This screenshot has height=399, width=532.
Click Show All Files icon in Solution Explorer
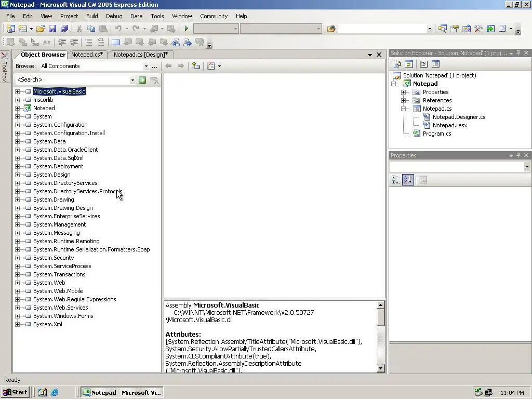[397, 64]
